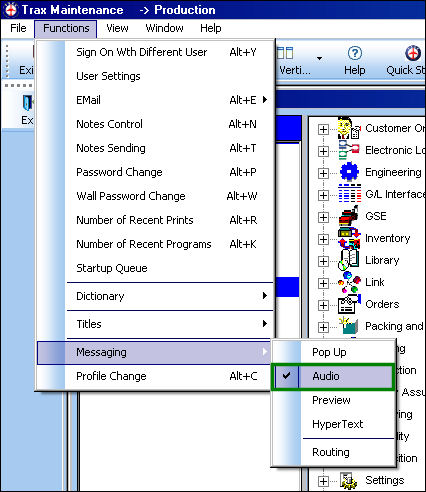Screen dimensions: 426x492
Task: Click the Engineering gear icon in tree
Action: pyautogui.click(x=349, y=172)
